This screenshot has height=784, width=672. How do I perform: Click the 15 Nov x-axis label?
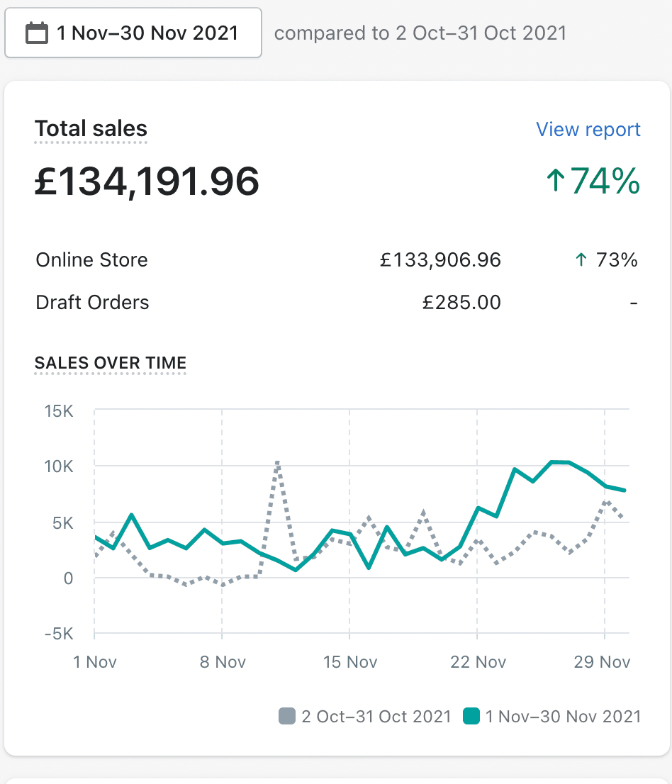coord(350,662)
